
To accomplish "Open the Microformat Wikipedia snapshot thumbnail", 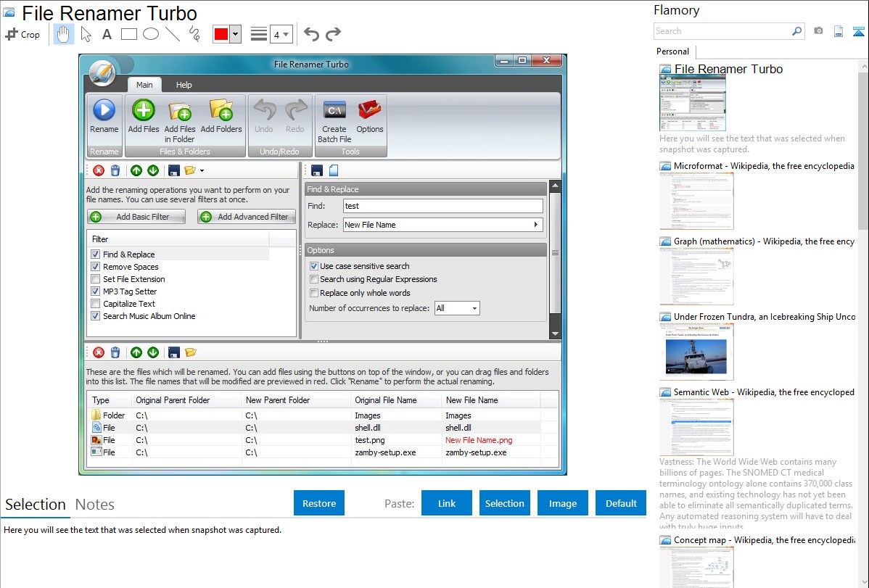I will pos(696,201).
